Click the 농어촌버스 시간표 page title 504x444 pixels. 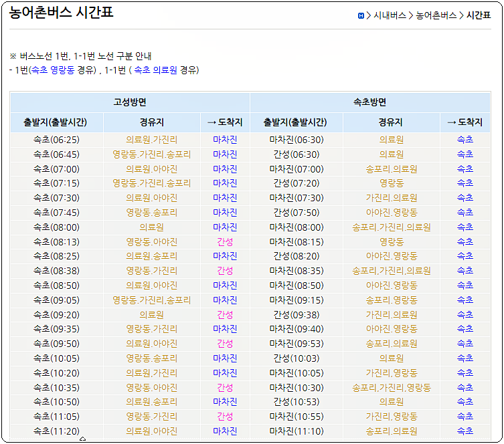[61, 12]
